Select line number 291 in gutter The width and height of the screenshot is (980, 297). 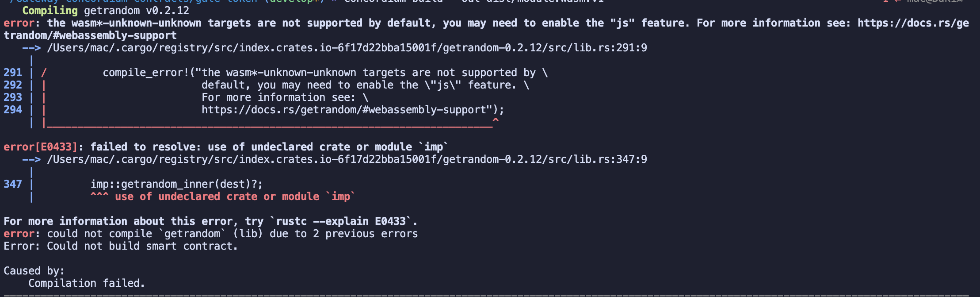point(13,73)
